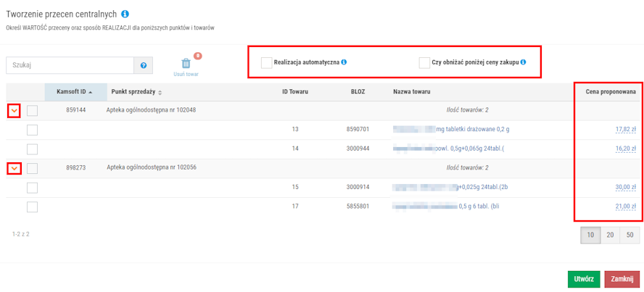Click info icon beside Czy obniżać poniżej ceny zakupu
The image size is (644, 292).
(x=523, y=62)
